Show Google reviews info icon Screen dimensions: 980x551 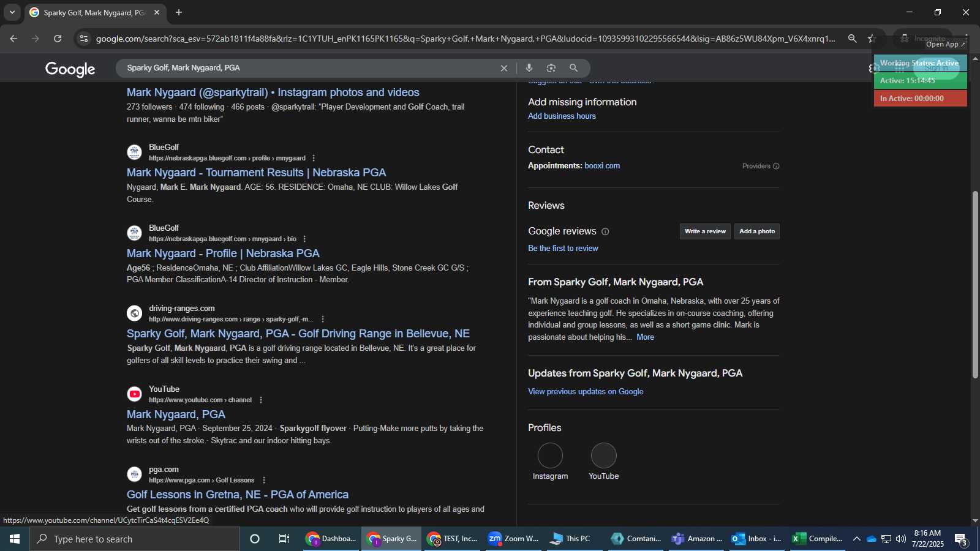click(x=605, y=231)
